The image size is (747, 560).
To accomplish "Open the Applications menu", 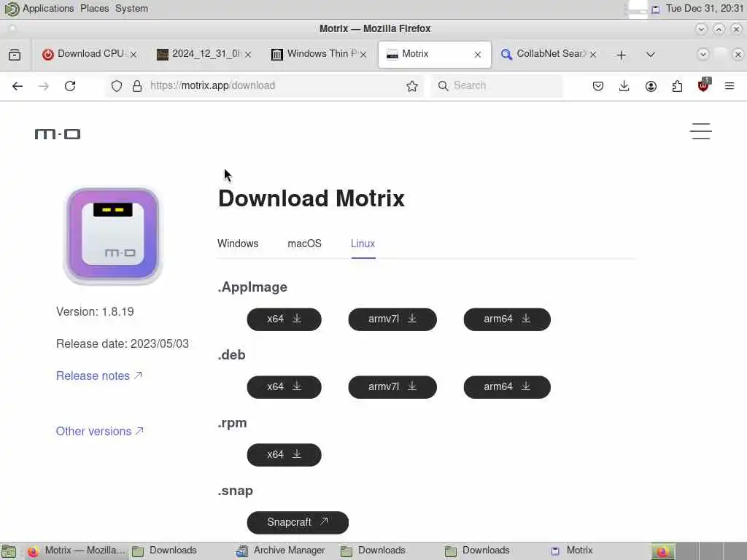I will 48,9.
